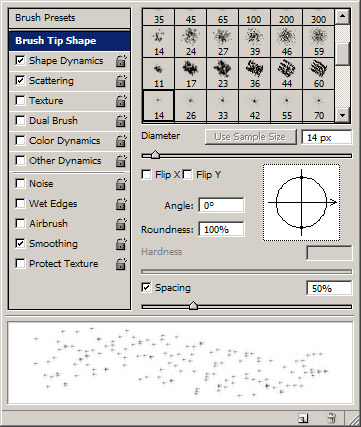Toggle the lock icon for Dual Brush
The width and height of the screenshot is (361, 427).
pyautogui.click(x=121, y=121)
